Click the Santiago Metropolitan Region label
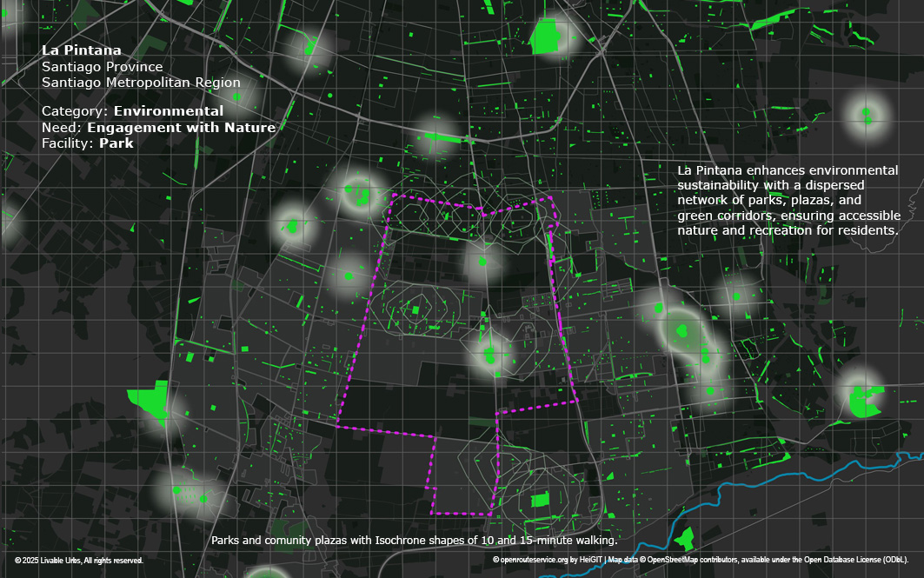This screenshot has height=578, width=924. tap(141, 83)
